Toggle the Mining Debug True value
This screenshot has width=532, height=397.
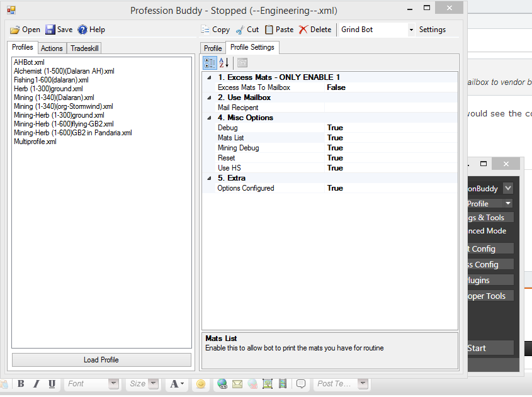click(x=391, y=148)
